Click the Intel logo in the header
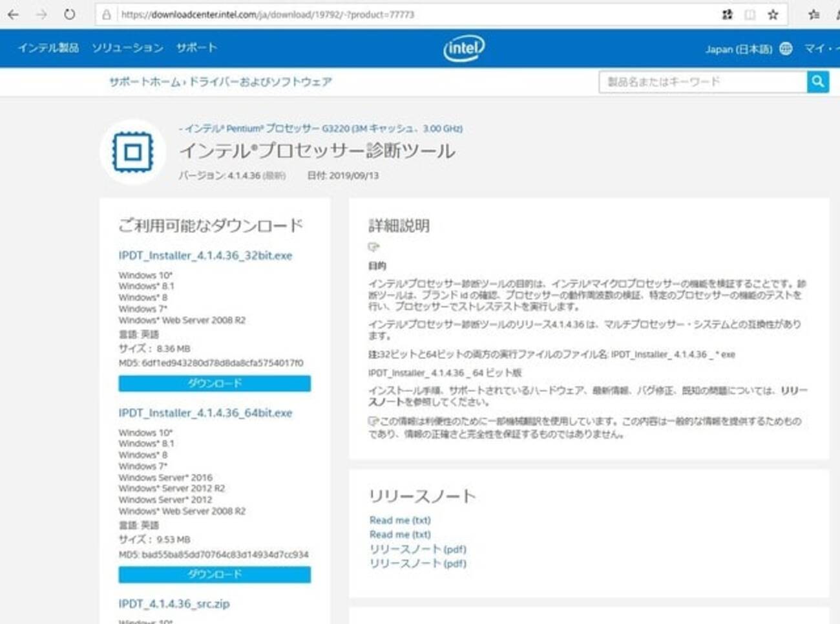 tap(464, 48)
